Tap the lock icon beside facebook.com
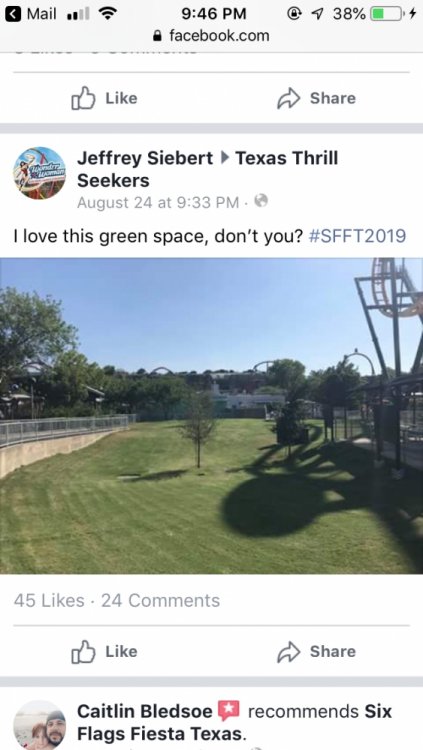 pyautogui.click(x=157, y=36)
